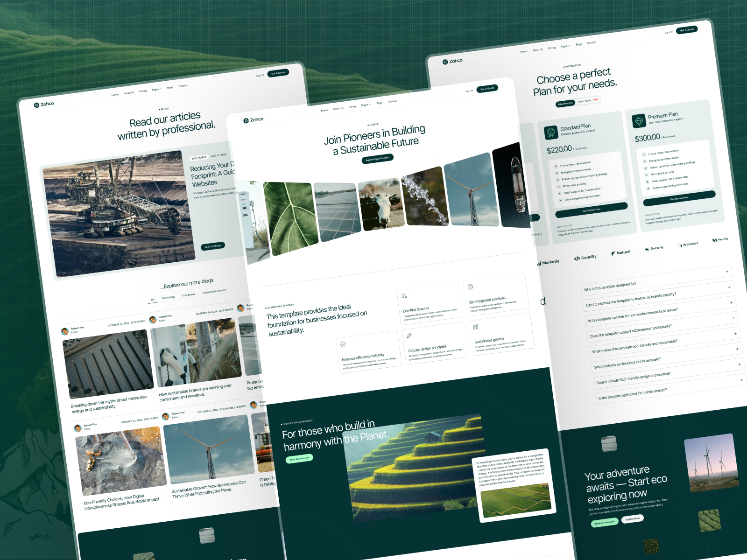This screenshot has width=747, height=560.
Task: Click Get A Quote on the pricing page
Action: click(x=687, y=29)
